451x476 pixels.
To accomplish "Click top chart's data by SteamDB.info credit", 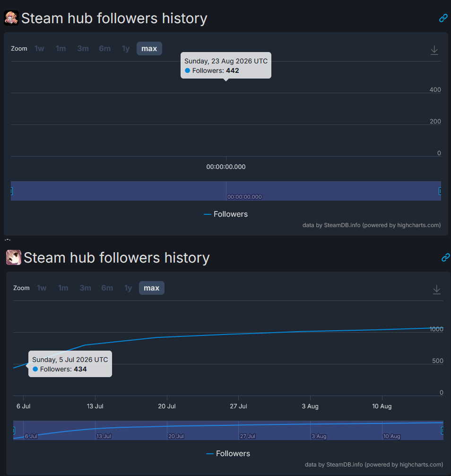I will (372, 225).
